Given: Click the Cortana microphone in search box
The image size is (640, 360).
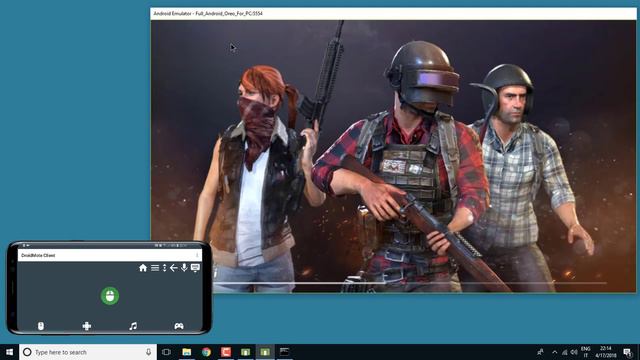Looking at the screenshot, I should tap(148, 352).
